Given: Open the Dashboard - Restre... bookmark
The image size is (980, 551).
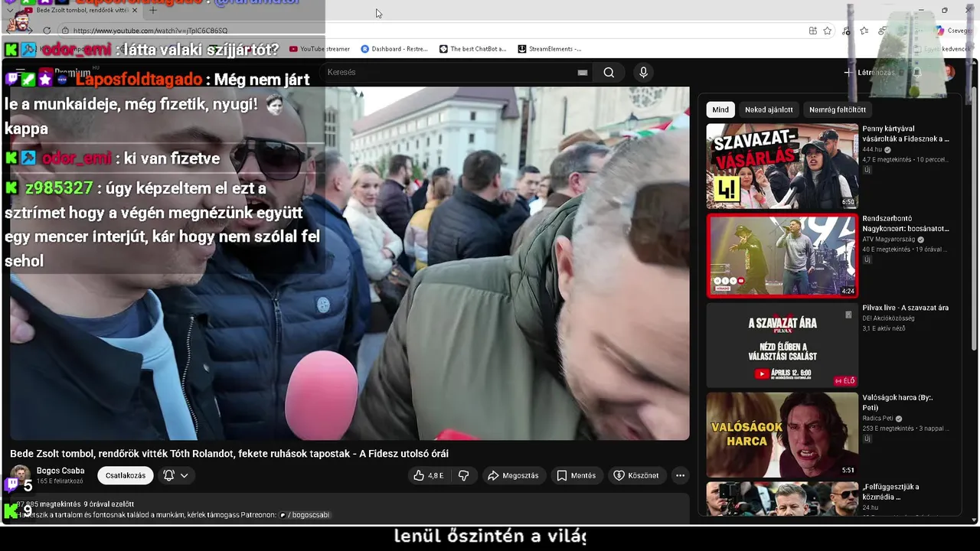Looking at the screenshot, I should point(394,49).
